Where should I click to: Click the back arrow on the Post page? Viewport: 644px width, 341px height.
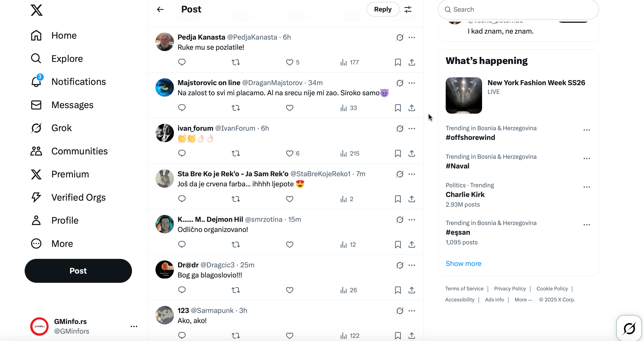(160, 9)
